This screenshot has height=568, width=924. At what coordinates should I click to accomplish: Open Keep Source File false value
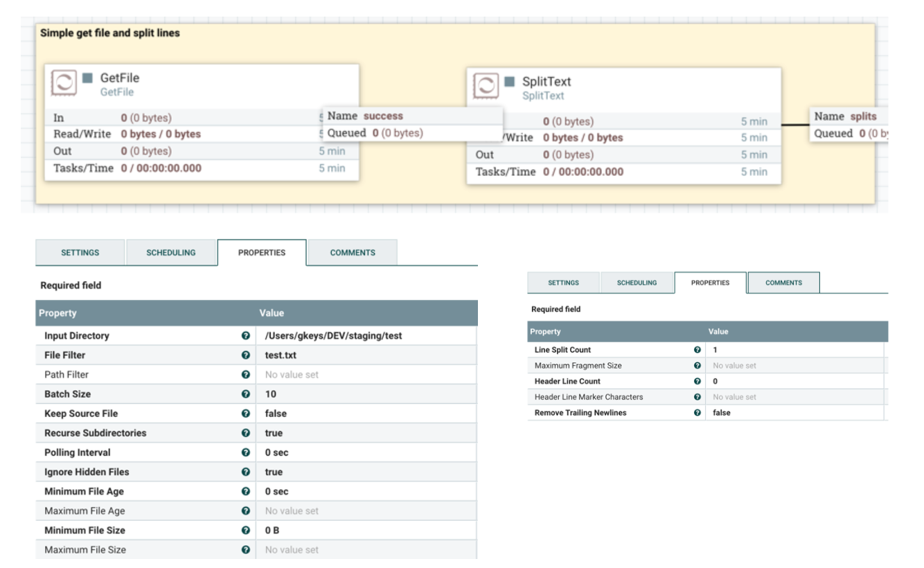point(366,414)
